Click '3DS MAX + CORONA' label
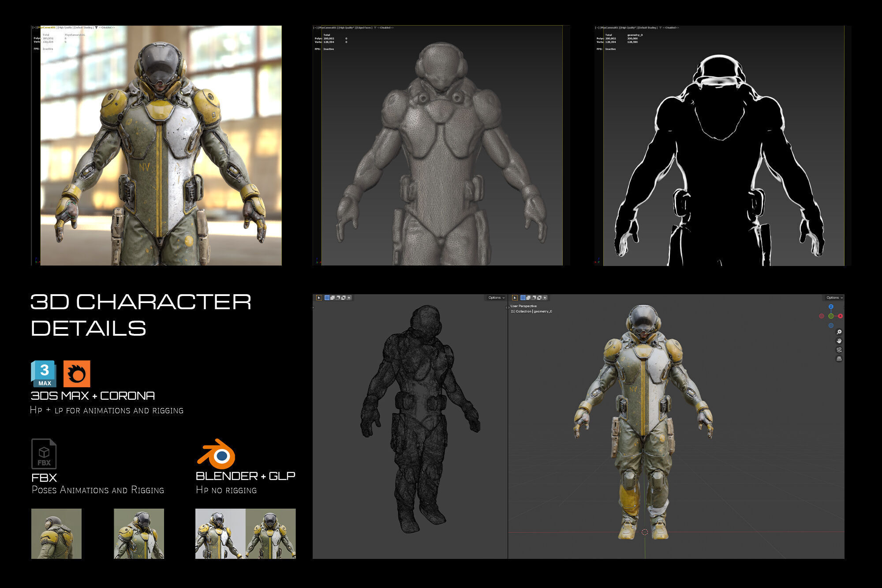Image resolution: width=882 pixels, height=588 pixels. tap(93, 396)
